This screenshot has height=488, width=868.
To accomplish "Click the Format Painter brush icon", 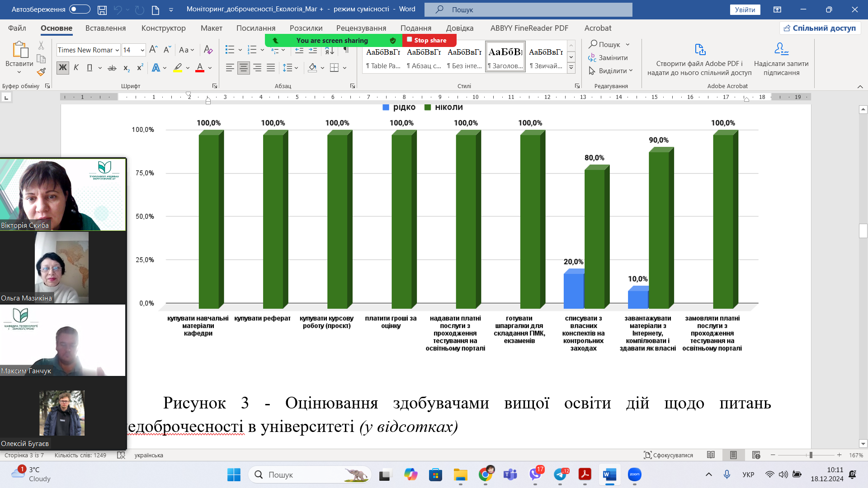I will 41,72.
